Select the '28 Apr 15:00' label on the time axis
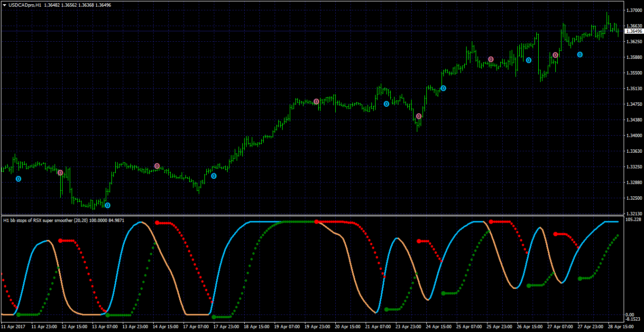Screen dimensions: 644x332 (x=621, y=327)
